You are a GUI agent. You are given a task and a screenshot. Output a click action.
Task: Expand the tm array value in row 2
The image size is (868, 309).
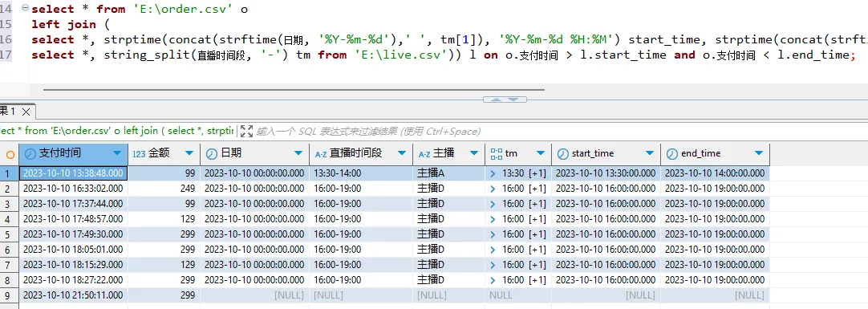(x=493, y=189)
